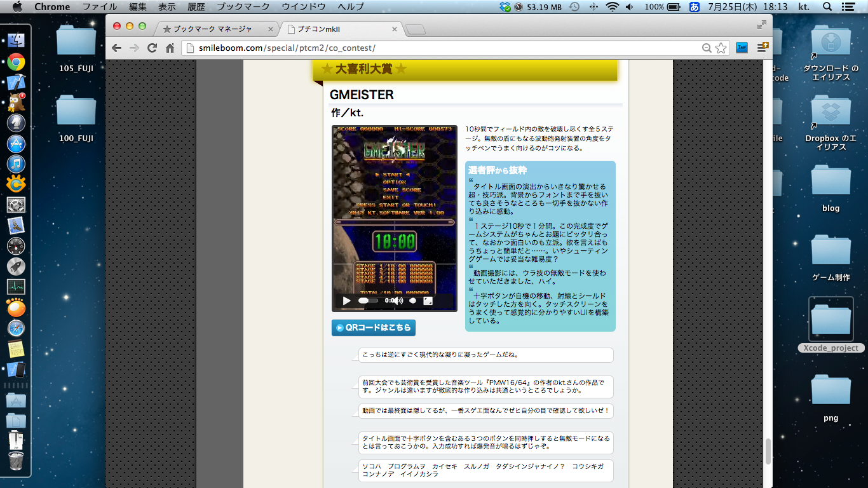This screenshot has height=488, width=868.
Task: Launch Xcode from the Dock
Action: [16, 83]
